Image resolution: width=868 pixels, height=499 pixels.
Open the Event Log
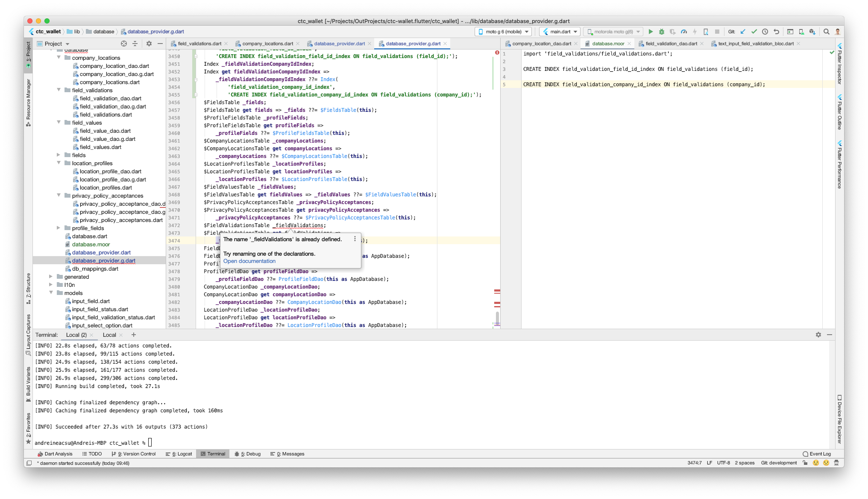click(819, 454)
